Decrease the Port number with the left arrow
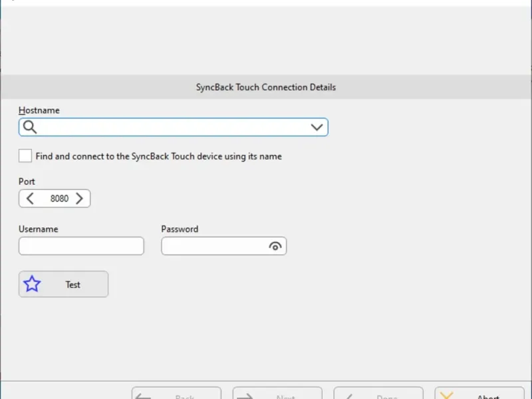This screenshot has height=399, width=532. tap(30, 198)
